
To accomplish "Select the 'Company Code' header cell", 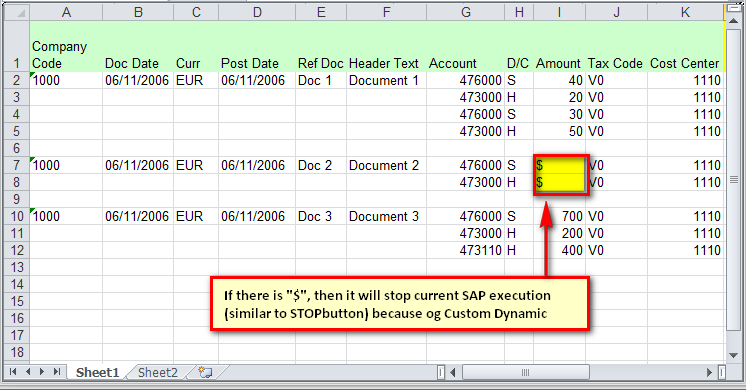I will (x=66, y=46).
